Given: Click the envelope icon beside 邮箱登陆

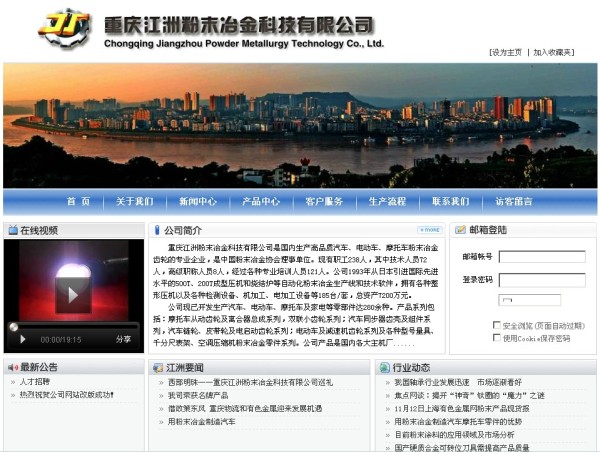Looking at the screenshot, I should [460, 229].
